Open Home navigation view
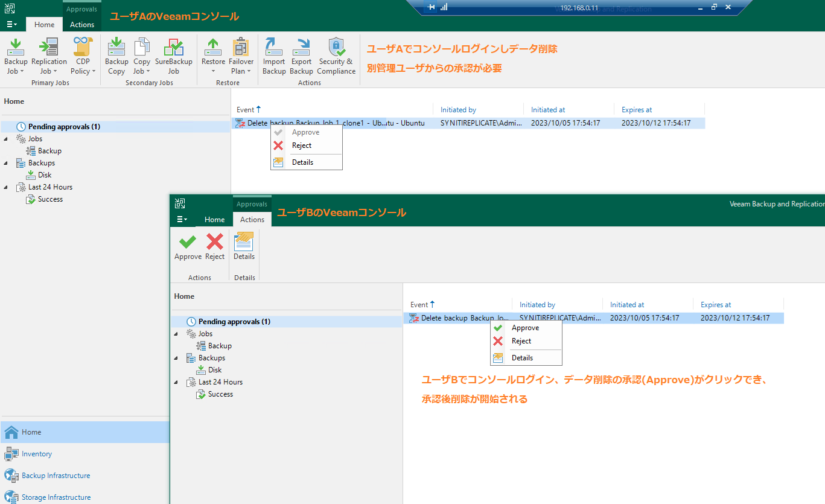 tap(84, 432)
